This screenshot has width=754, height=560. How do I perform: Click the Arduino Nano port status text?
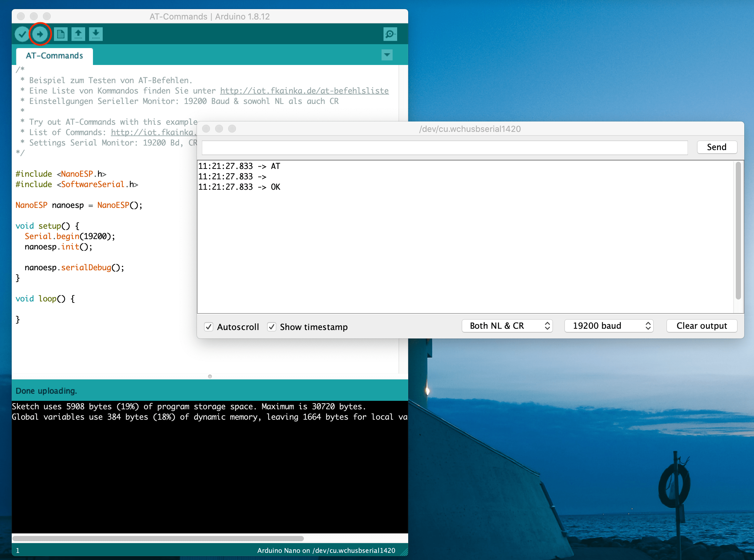pos(326,551)
